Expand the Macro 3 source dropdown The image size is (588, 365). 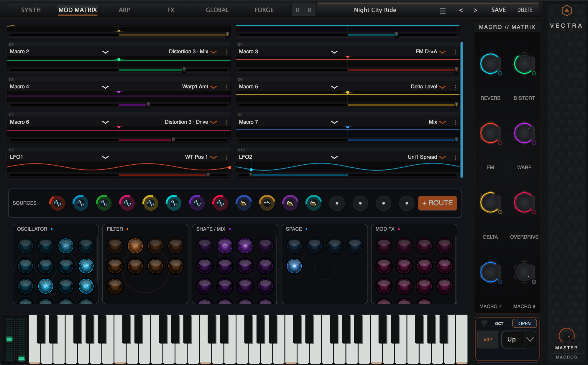[334, 52]
